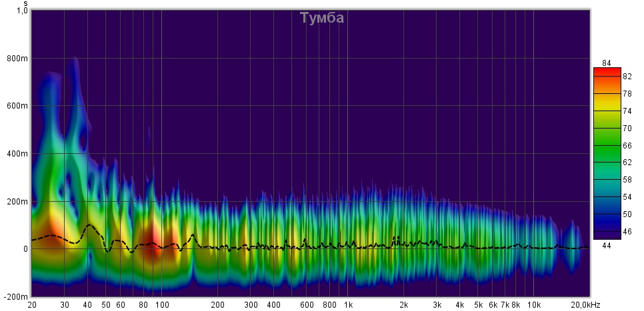Click the 800m label on the time axis
This screenshot has width=644, height=311.
[x=17, y=59]
